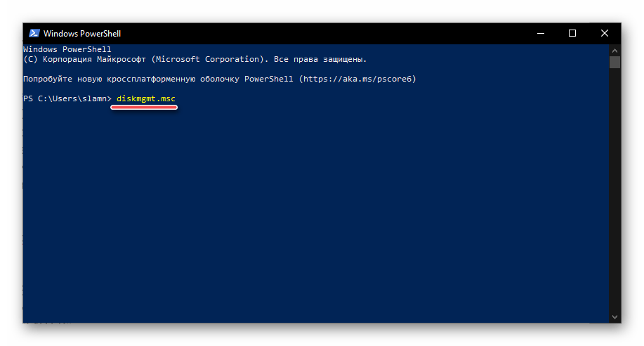Click the typed diskmgmt.msc command
This screenshot has width=644, height=346.
pyautogui.click(x=145, y=99)
